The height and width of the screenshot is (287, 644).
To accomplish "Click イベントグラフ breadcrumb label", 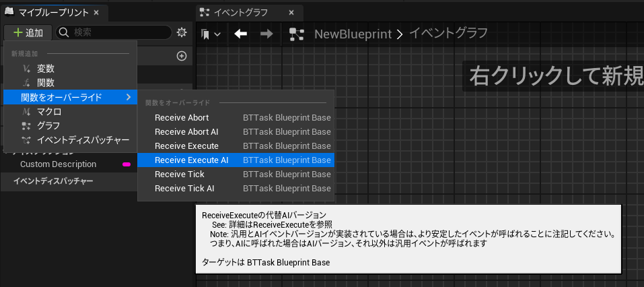I will [x=448, y=33].
